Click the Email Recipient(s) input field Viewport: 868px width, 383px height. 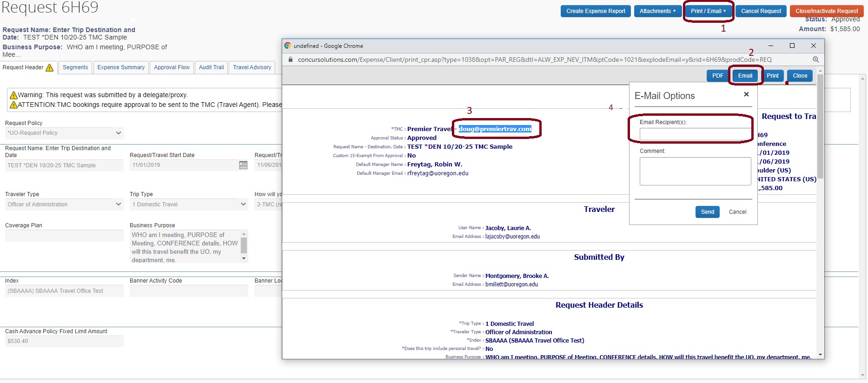[695, 134]
